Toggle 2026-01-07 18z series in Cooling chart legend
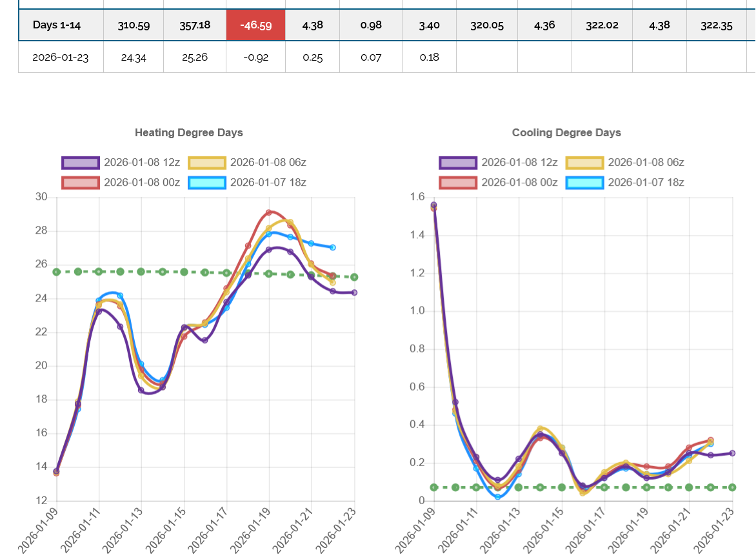Screen dimensions: 756x559 pyautogui.click(x=584, y=182)
